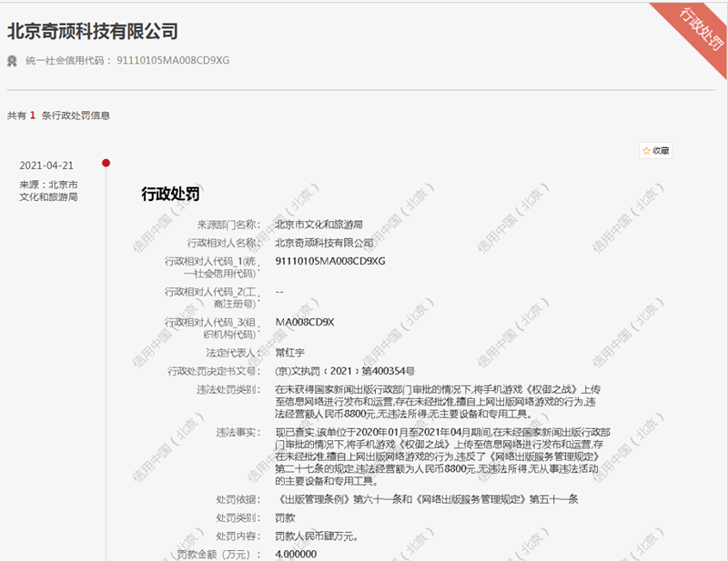Image resolution: width=728 pixels, height=561 pixels.
Task: Click the 违法处罚类别 paragraph starting 在未获得国家新闻出版
Action: (436, 401)
